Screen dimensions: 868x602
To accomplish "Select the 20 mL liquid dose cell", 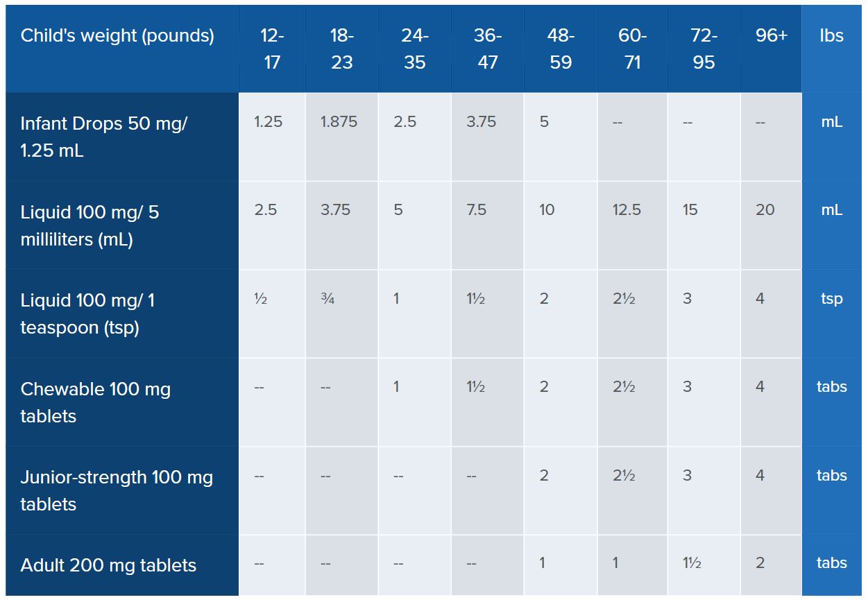I will pyautogui.click(x=765, y=210).
